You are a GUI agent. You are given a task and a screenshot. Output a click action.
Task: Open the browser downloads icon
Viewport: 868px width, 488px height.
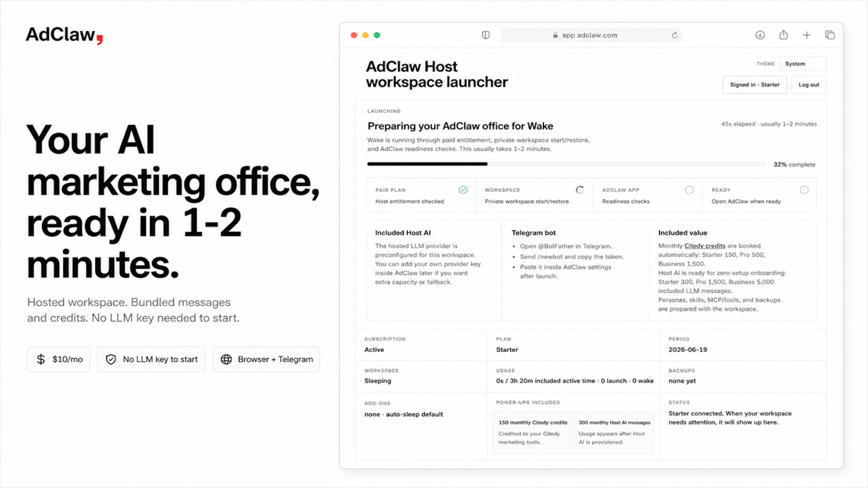pyautogui.click(x=760, y=35)
